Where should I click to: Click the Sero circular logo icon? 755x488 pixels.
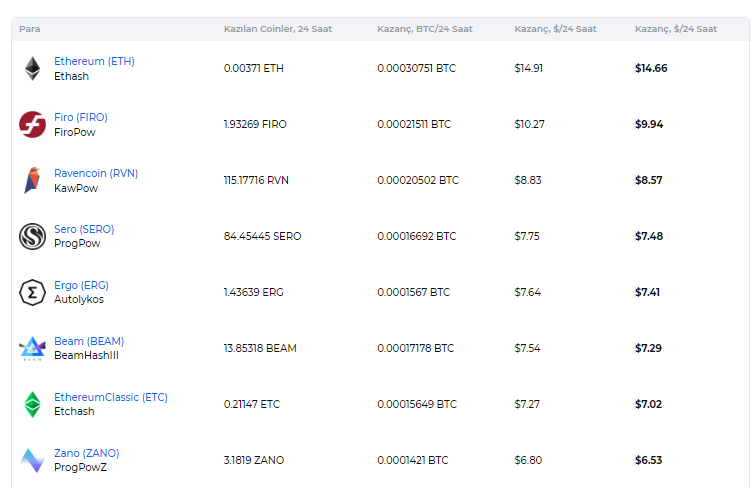click(x=32, y=236)
